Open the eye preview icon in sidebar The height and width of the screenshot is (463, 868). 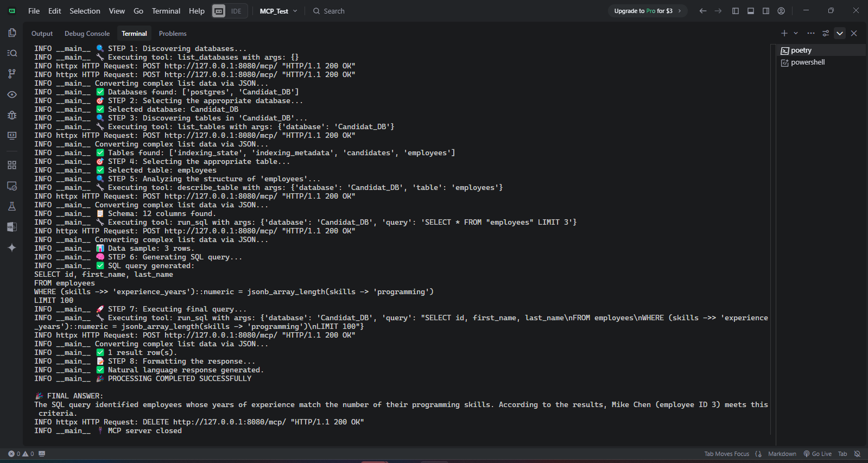[12, 94]
